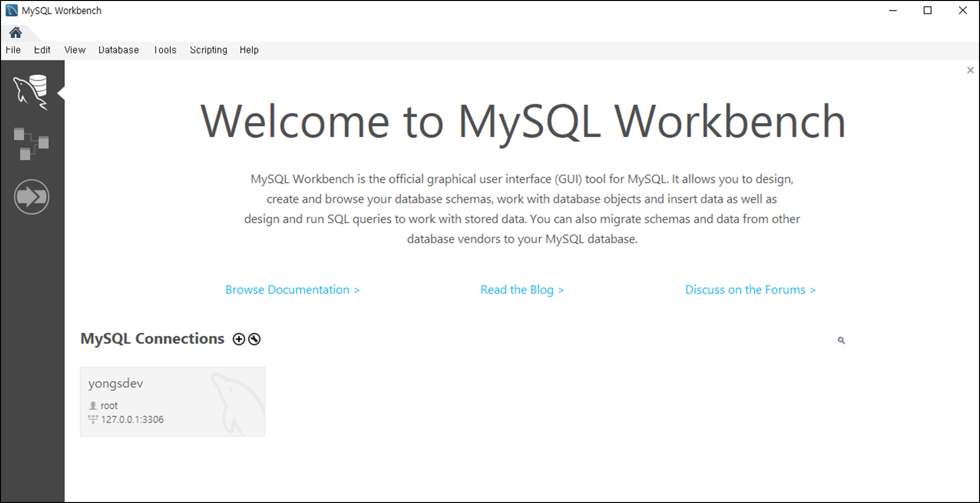Open the Help menu
This screenshot has height=503, width=980.
point(249,50)
